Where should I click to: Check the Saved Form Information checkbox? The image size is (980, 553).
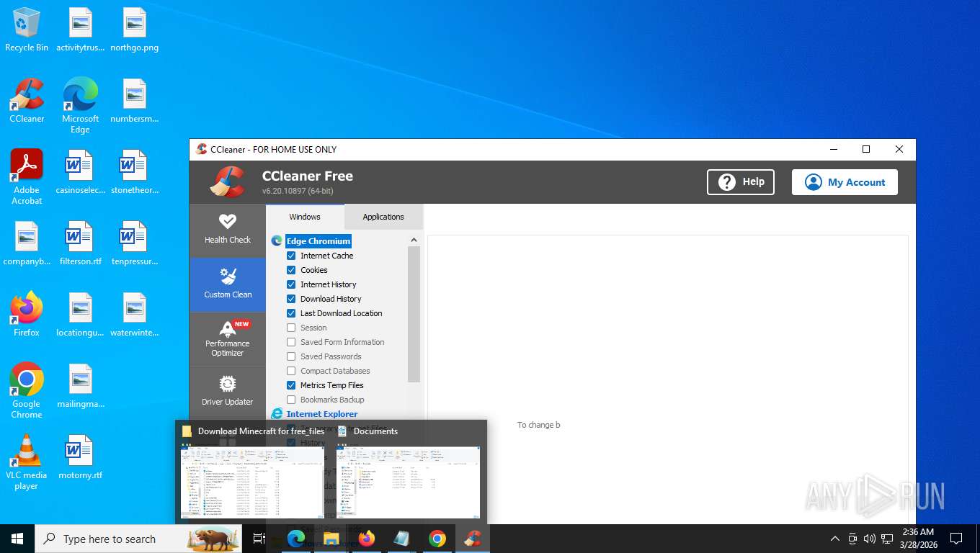tap(291, 342)
